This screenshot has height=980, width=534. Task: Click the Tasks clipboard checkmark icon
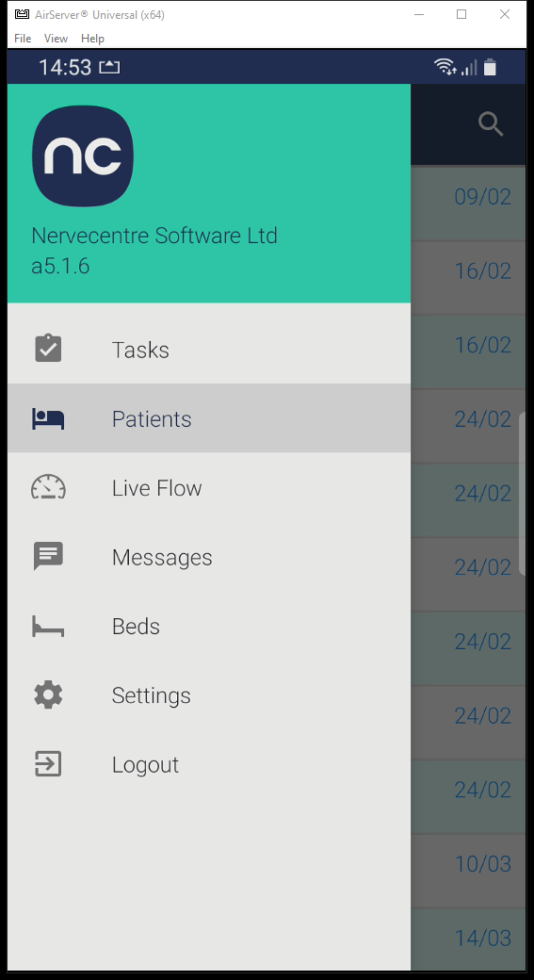click(48, 349)
